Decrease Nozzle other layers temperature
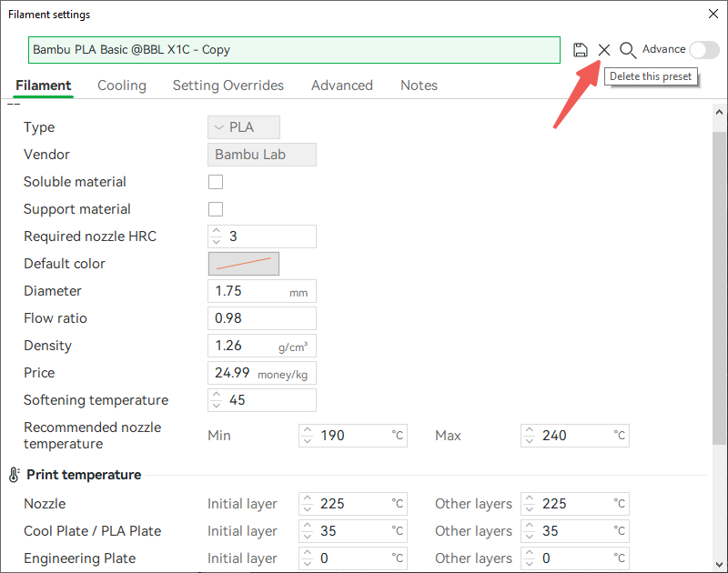 (530, 509)
